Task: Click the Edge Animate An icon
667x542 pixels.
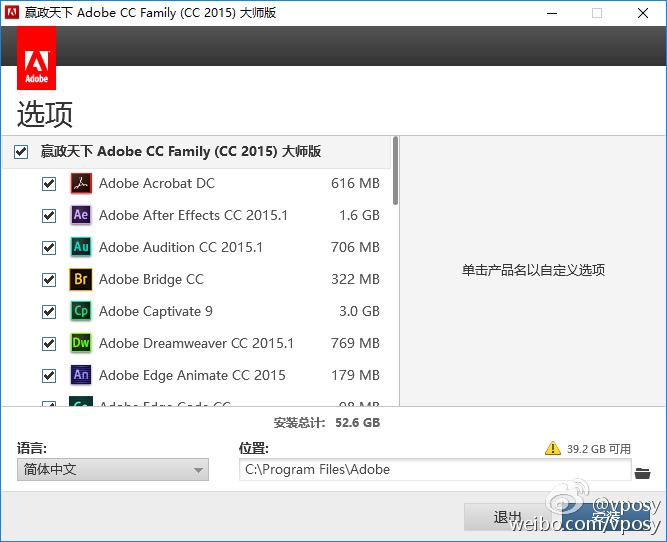Action: [81, 375]
